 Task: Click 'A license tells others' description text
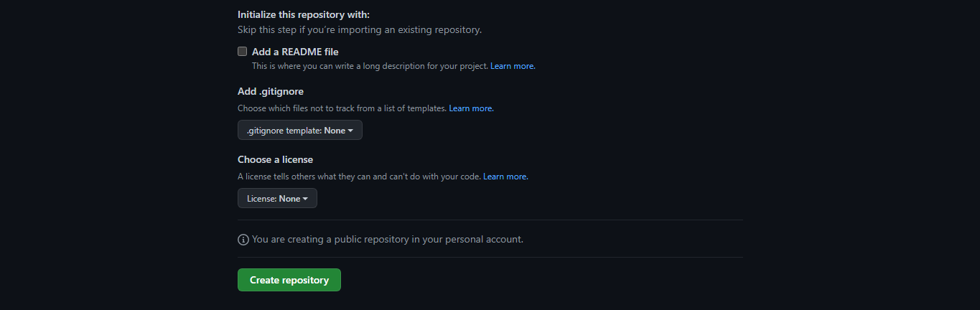point(359,177)
